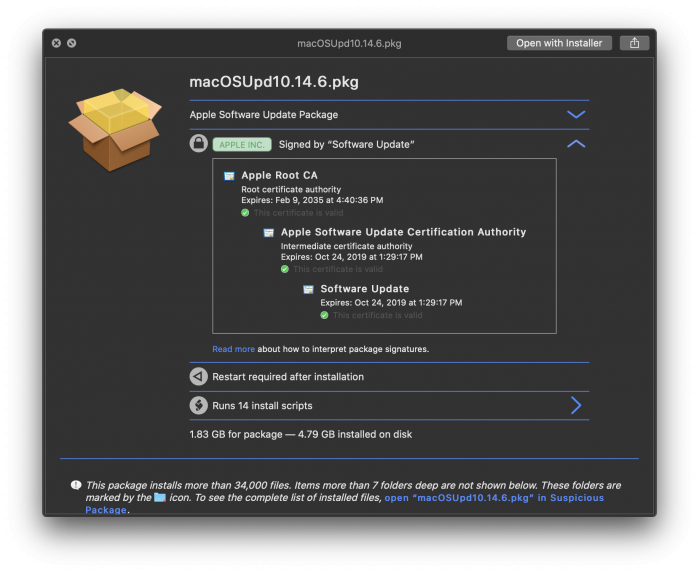Click the Share icon in title bar
Screen dimensions: 700x573
(634, 43)
